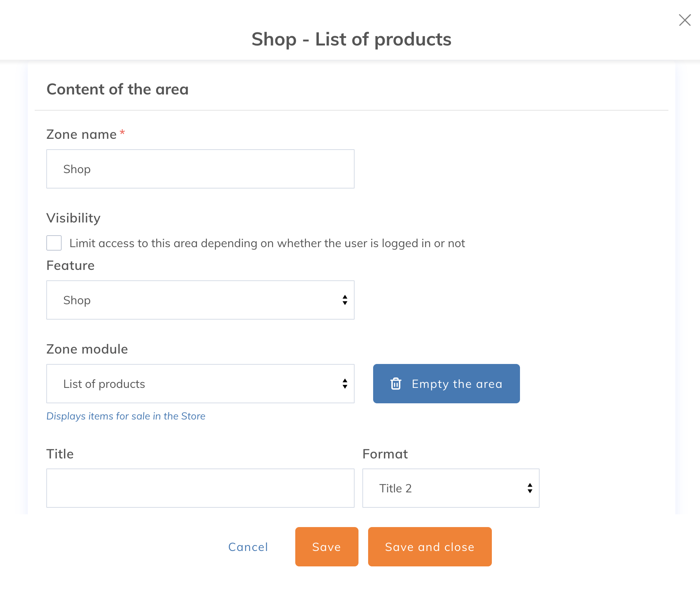
Task: Click the Cancel link
Action: (248, 547)
